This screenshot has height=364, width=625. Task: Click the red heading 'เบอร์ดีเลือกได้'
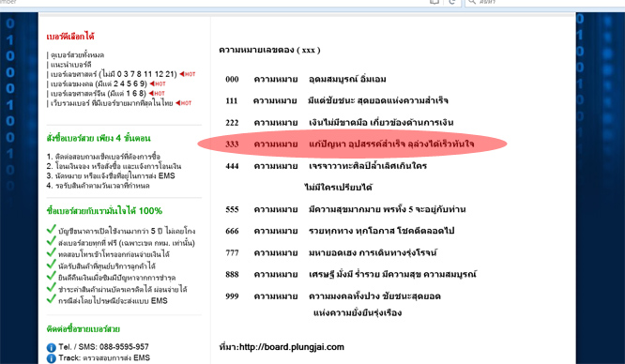point(70,37)
